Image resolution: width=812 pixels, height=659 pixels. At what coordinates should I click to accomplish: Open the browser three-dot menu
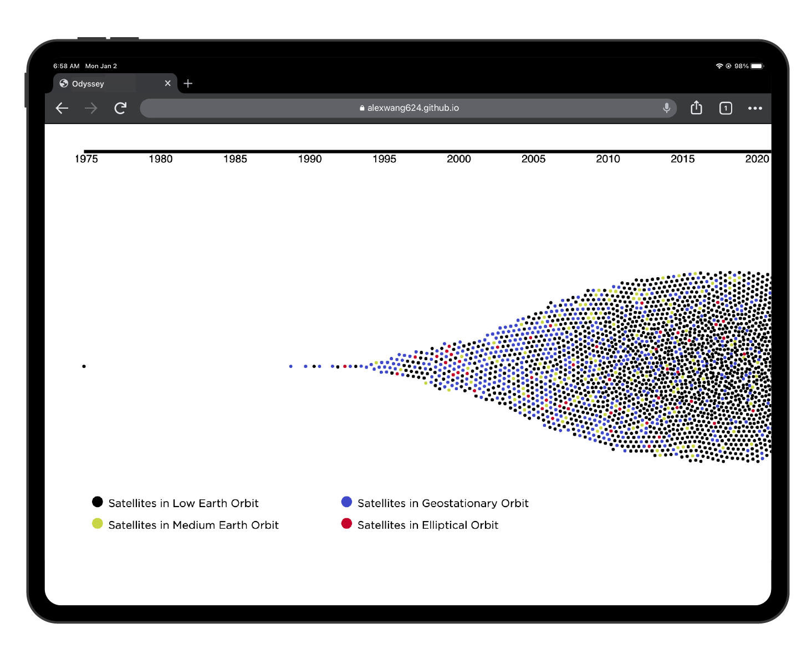[755, 108]
